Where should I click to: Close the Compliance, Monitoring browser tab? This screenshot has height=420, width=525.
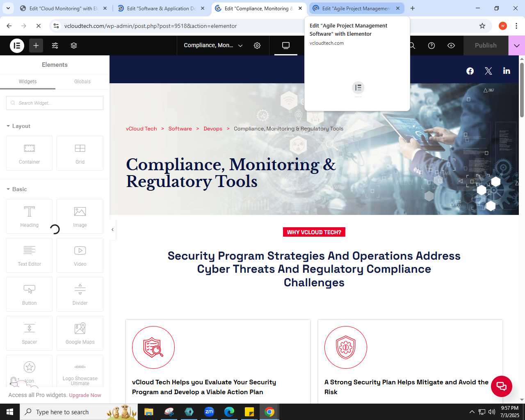300,8
